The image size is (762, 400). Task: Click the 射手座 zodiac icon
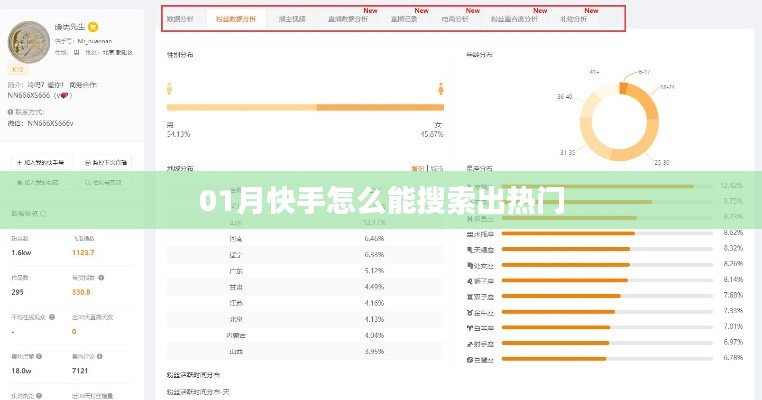pos(469,344)
